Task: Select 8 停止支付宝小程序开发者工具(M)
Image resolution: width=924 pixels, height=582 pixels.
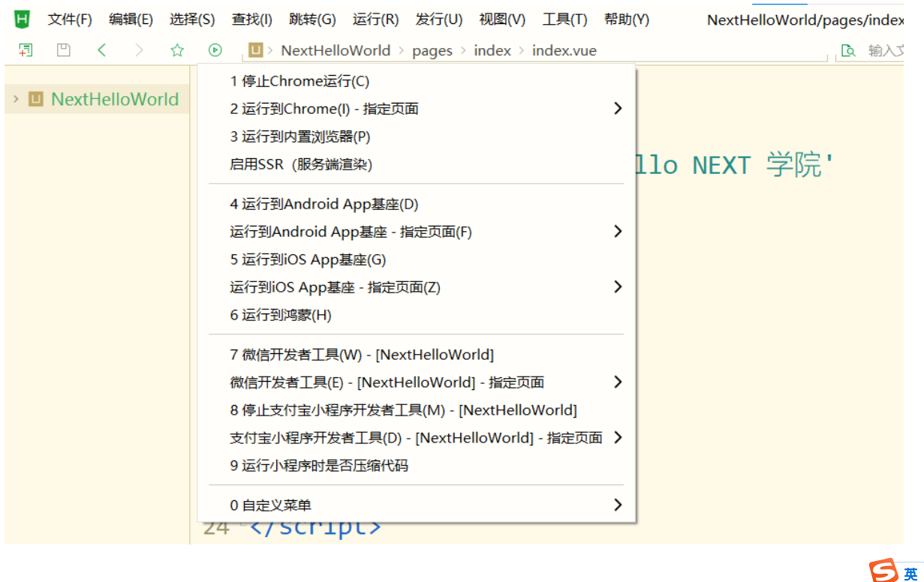Action: click(417, 410)
